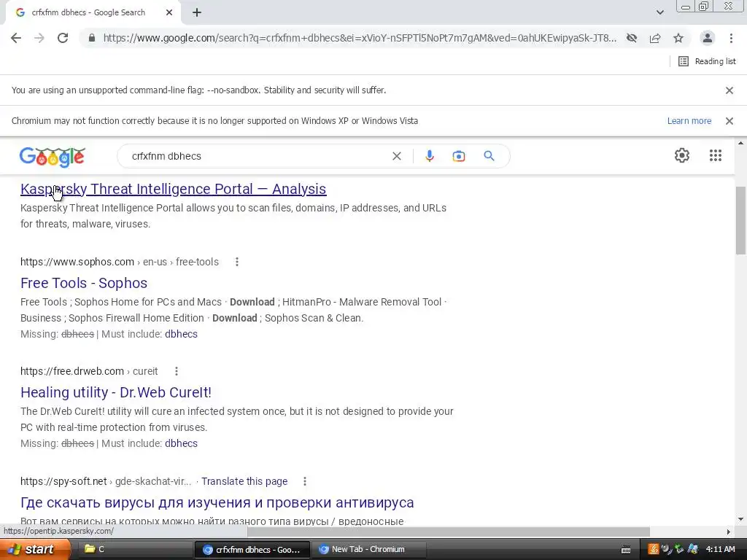747x560 pixels.
Task: Click the vertical scrollbar thumb
Action: (x=741, y=220)
